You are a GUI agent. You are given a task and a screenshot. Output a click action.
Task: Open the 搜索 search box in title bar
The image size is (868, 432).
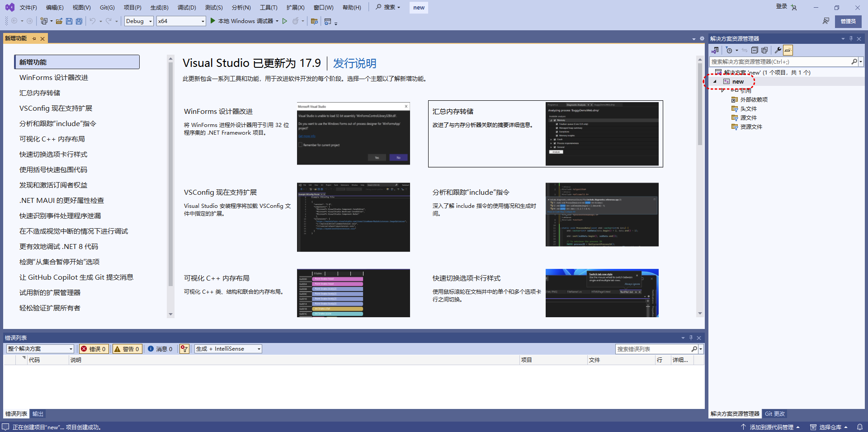(388, 7)
